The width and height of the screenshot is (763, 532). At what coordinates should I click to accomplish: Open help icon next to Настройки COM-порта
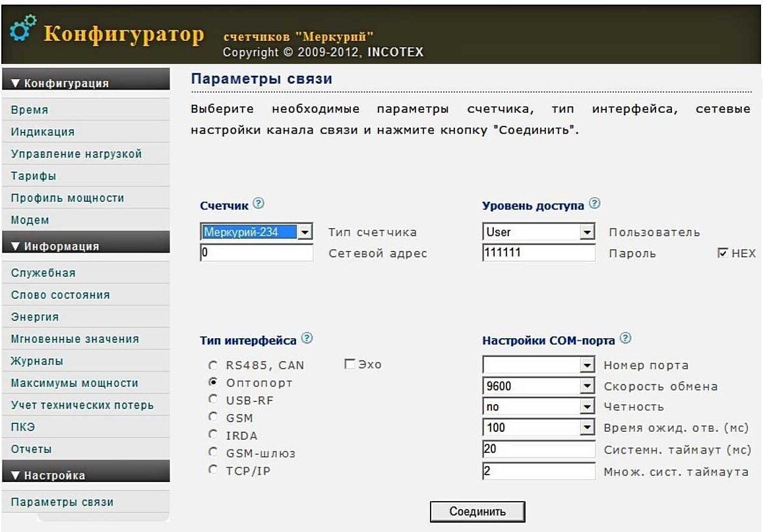tap(626, 338)
